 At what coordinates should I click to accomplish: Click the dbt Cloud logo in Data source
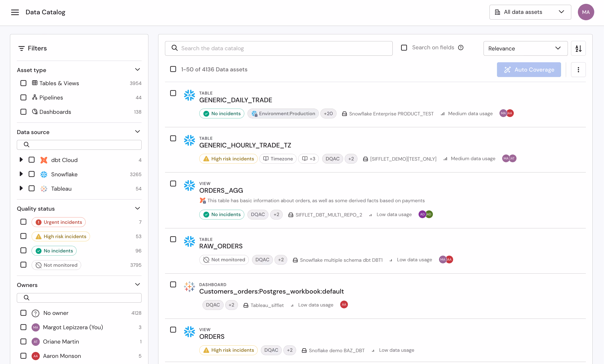(x=44, y=160)
